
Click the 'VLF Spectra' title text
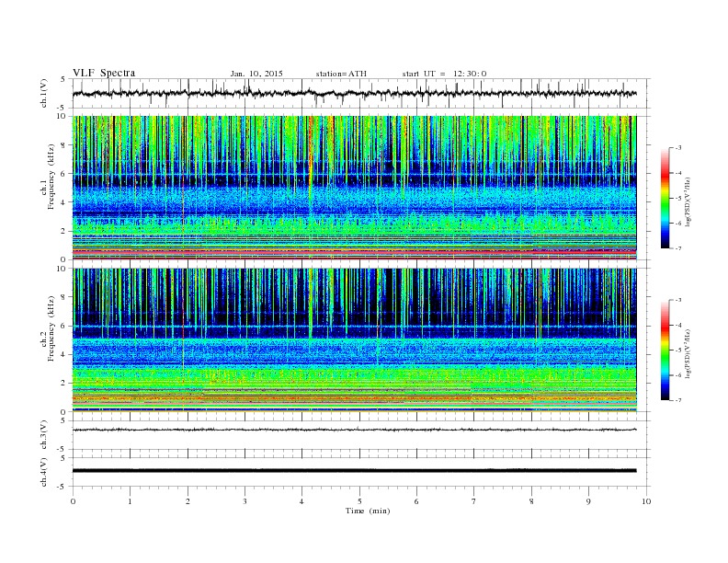(x=104, y=73)
